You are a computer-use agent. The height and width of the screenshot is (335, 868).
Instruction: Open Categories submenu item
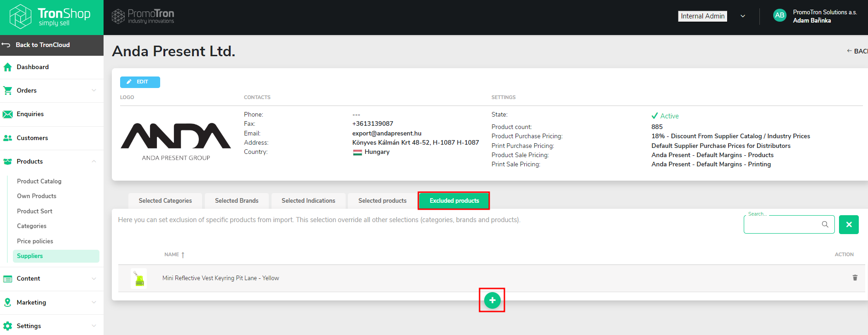coord(32,226)
